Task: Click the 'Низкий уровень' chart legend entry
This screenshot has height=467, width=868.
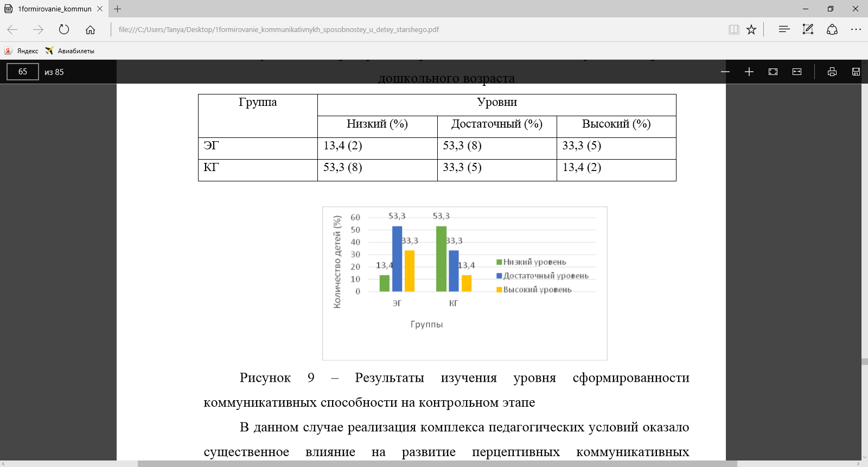Action: click(x=531, y=262)
